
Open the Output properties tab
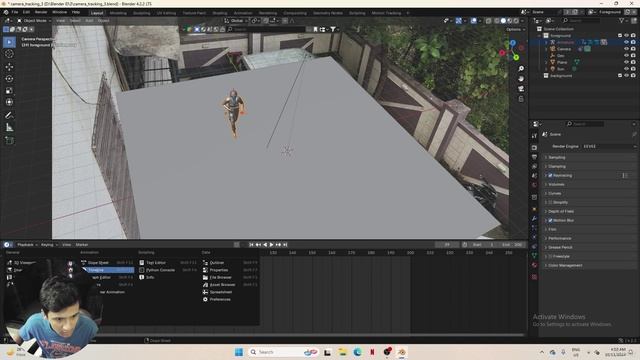[534, 157]
